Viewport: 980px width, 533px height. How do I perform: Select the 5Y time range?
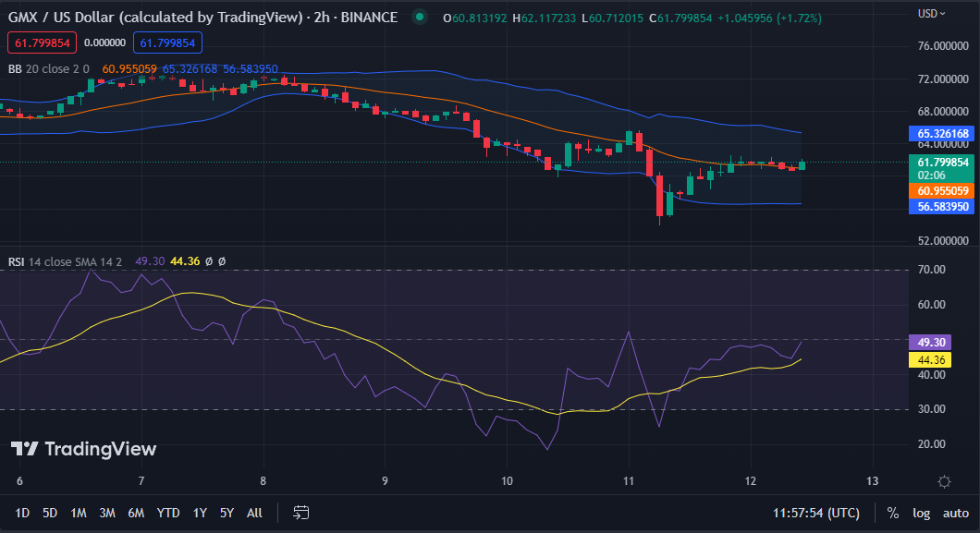(227, 513)
